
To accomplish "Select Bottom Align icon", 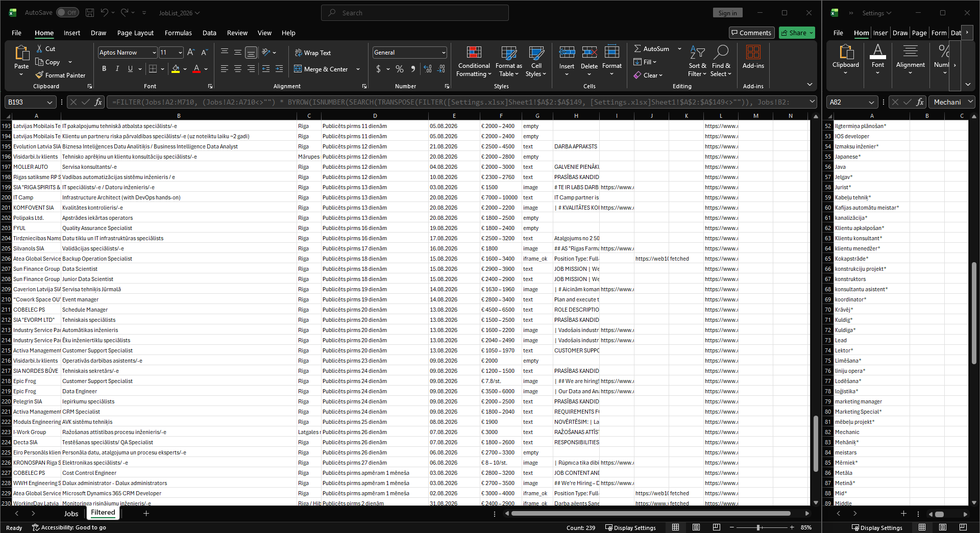I will point(251,52).
